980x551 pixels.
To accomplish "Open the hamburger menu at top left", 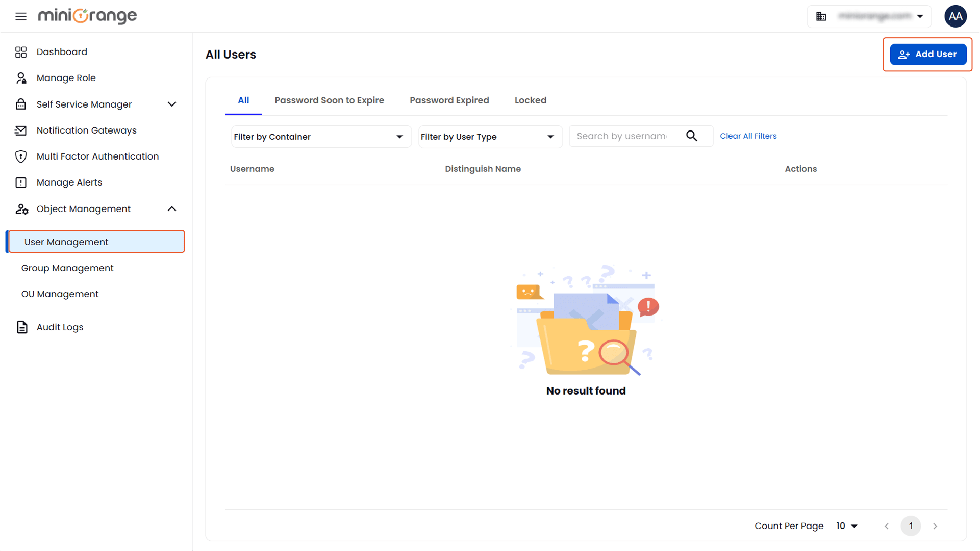I will click(20, 16).
